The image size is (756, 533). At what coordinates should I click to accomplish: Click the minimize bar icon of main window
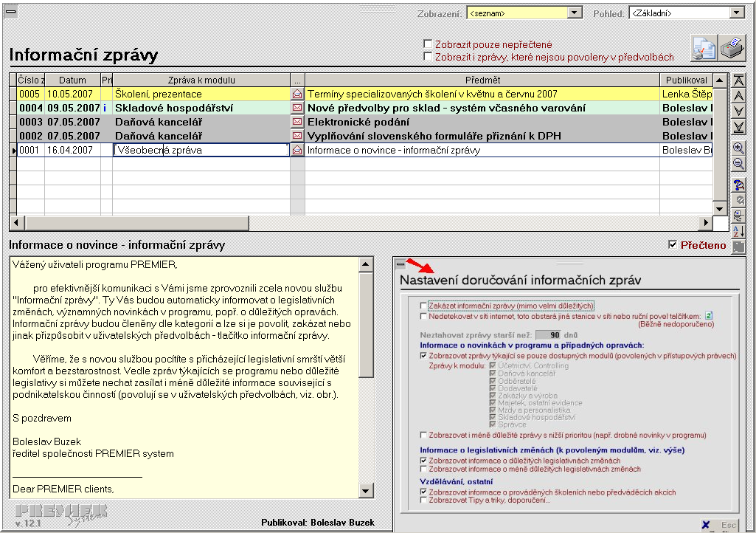pyautogui.click(x=10, y=12)
